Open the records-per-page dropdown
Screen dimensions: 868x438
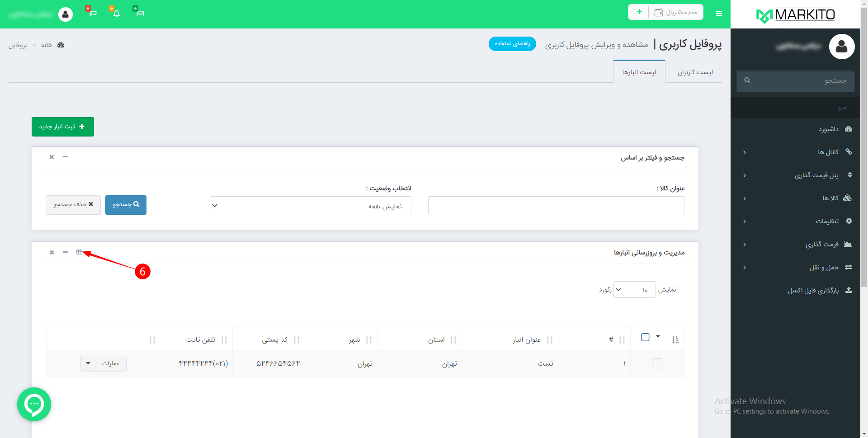pyautogui.click(x=634, y=290)
